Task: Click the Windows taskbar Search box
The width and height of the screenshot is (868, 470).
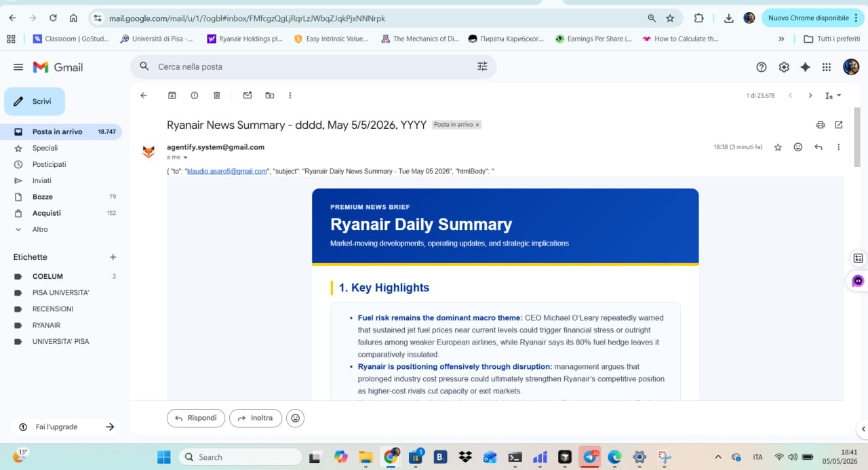Action: point(240,457)
